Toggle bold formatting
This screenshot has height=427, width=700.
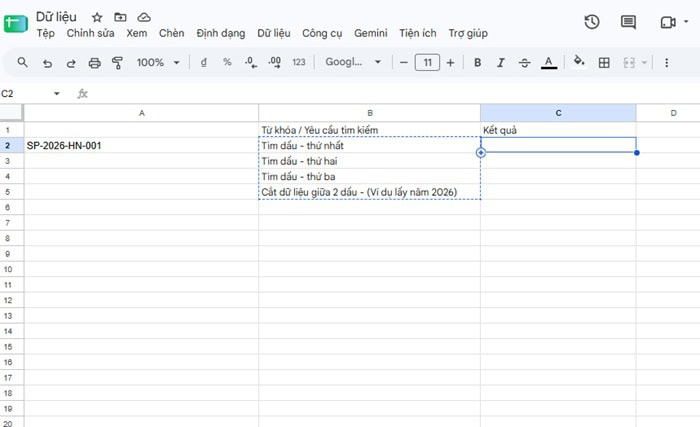pos(477,63)
